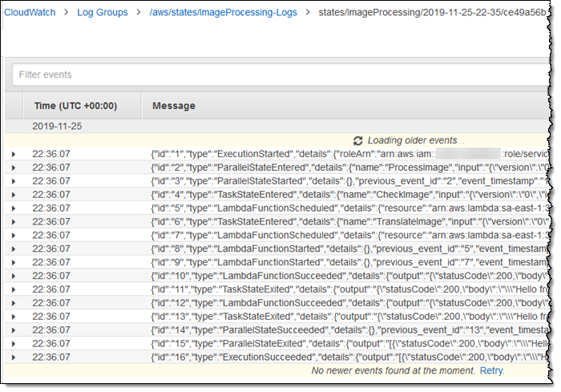
Task: Go to /aws/states/ImageProcessing-Logs log group
Action: pyautogui.click(x=224, y=13)
